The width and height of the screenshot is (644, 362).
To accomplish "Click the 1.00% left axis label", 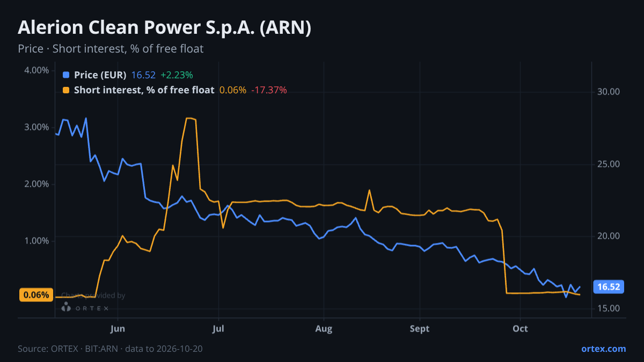I will click(x=36, y=241).
